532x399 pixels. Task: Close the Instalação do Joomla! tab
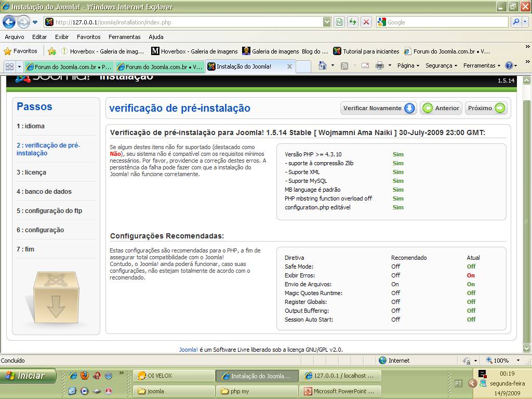[x=289, y=67]
